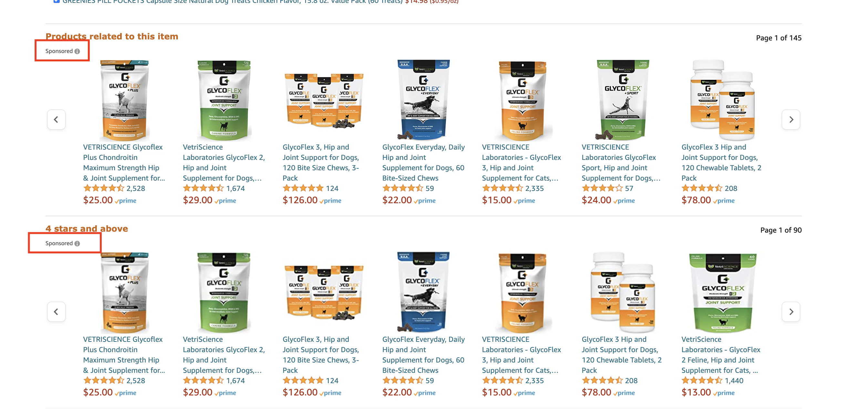868x420 pixels.
Task: Select the $126.00 price in the bottom row
Action: click(x=300, y=392)
